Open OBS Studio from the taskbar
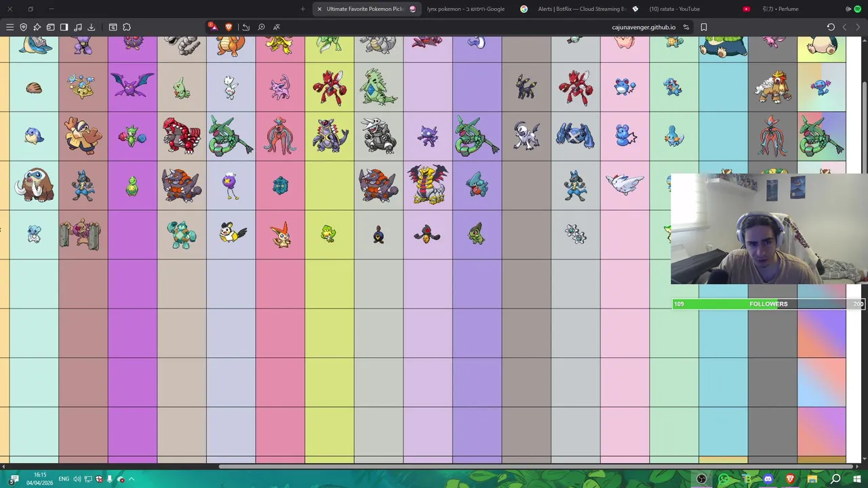Image resolution: width=868 pixels, height=488 pixels. pos(701,479)
